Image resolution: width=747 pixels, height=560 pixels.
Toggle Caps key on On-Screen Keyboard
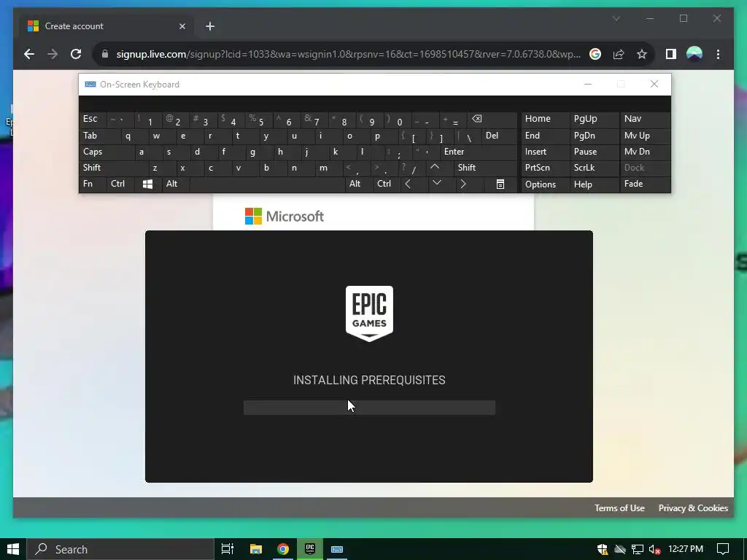tap(107, 152)
